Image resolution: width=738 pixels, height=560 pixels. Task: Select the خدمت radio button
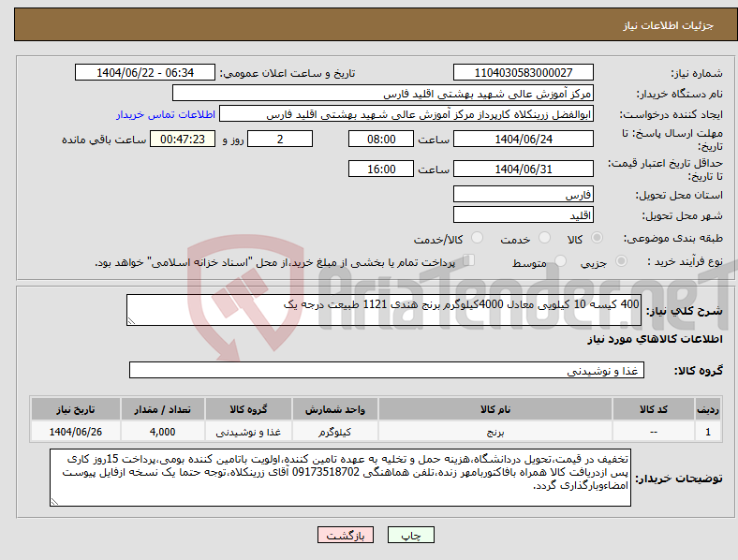[x=544, y=238]
